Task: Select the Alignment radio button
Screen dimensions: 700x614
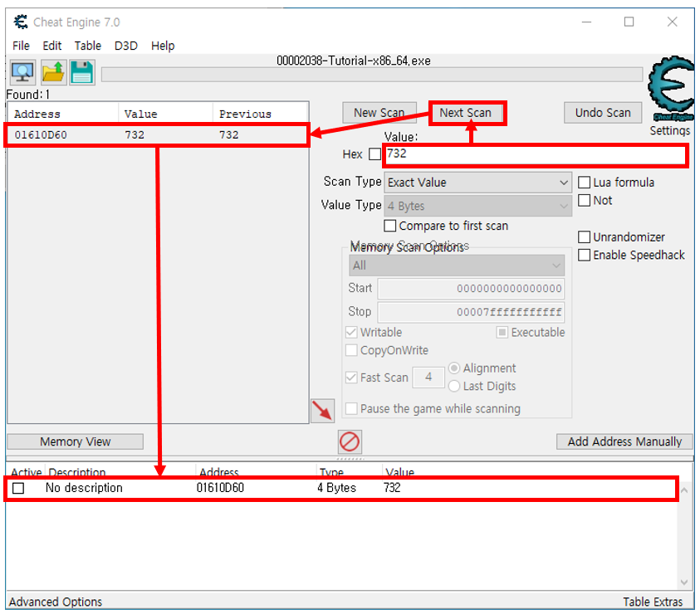Action: tap(454, 368)
